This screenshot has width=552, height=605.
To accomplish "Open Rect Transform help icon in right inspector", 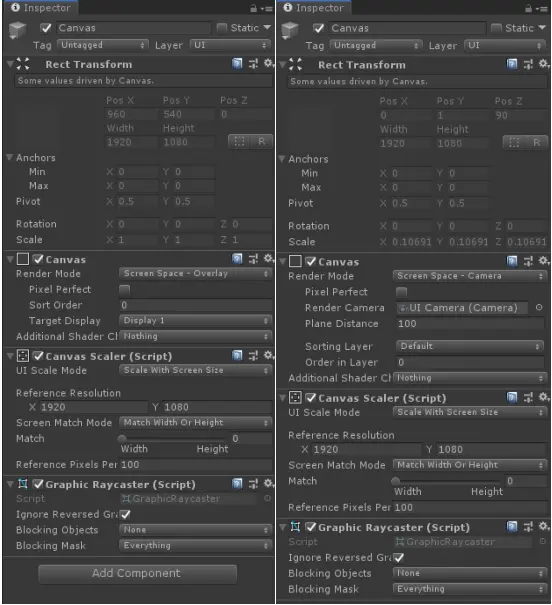I will (x=511, y=64).
